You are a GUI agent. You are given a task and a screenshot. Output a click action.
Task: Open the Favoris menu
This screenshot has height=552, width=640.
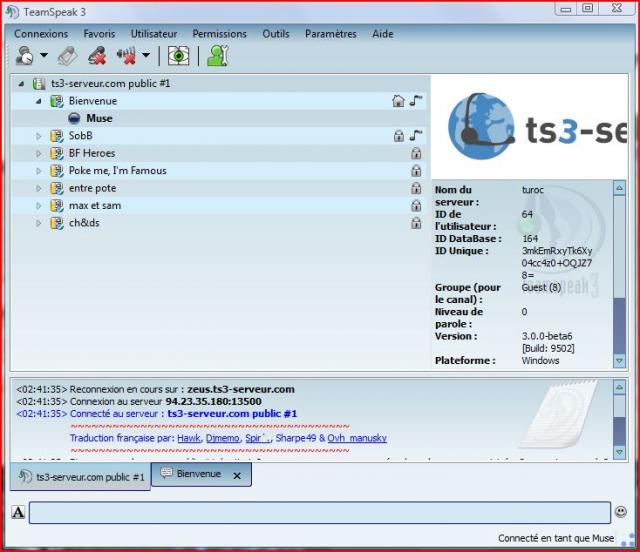pyautogui.click(x=99, y=34)
